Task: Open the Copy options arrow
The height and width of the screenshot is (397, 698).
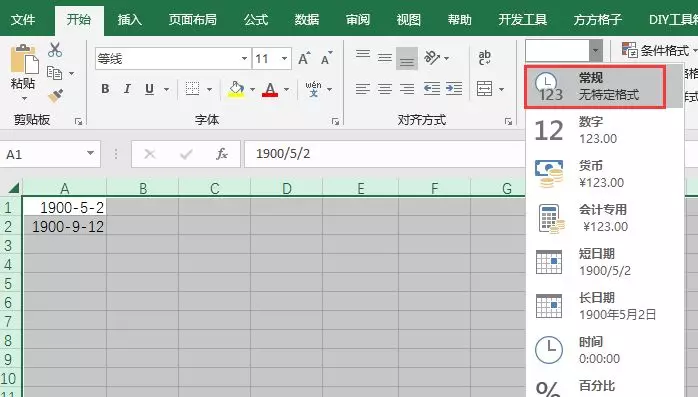Action: click(71, 73)
